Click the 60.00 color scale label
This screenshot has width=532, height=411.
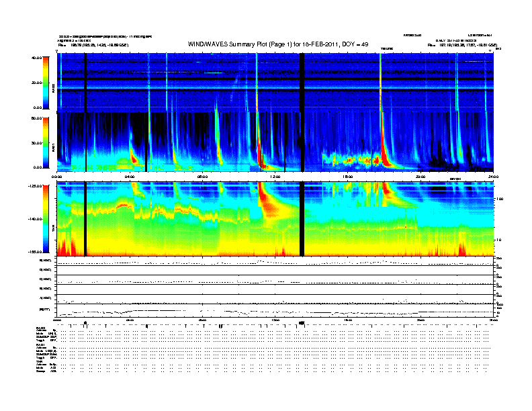pos(37,118)
